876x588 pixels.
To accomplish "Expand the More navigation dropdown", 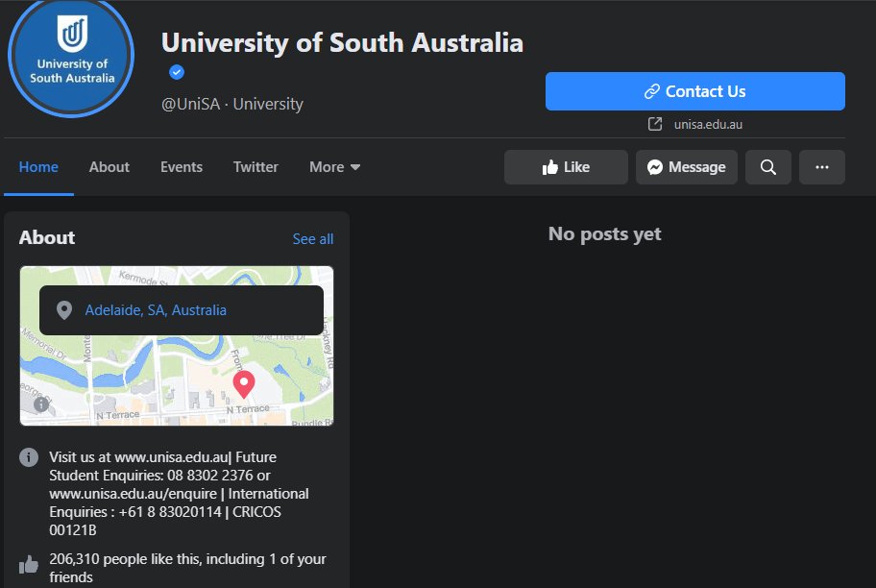I will [334, 166].
